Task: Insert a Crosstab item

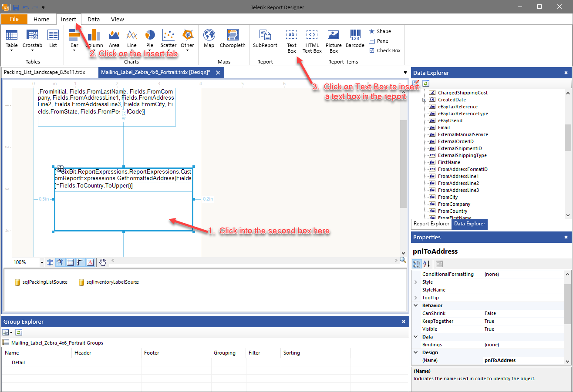Action: click(x=33, y=38)
